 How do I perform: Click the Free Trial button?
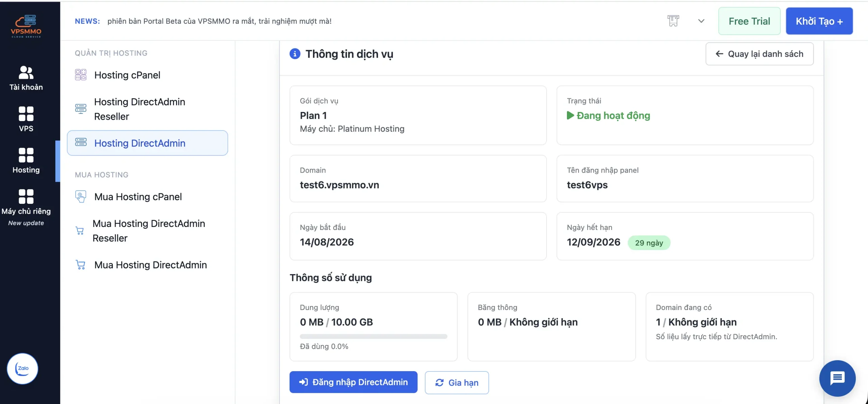tap(749, 21)
